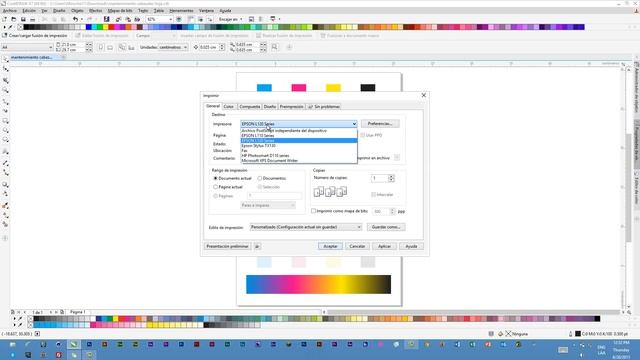The image size is (640, 360).
Task: Select the Artistic Media tool
Action: click(x=5, y=111)
